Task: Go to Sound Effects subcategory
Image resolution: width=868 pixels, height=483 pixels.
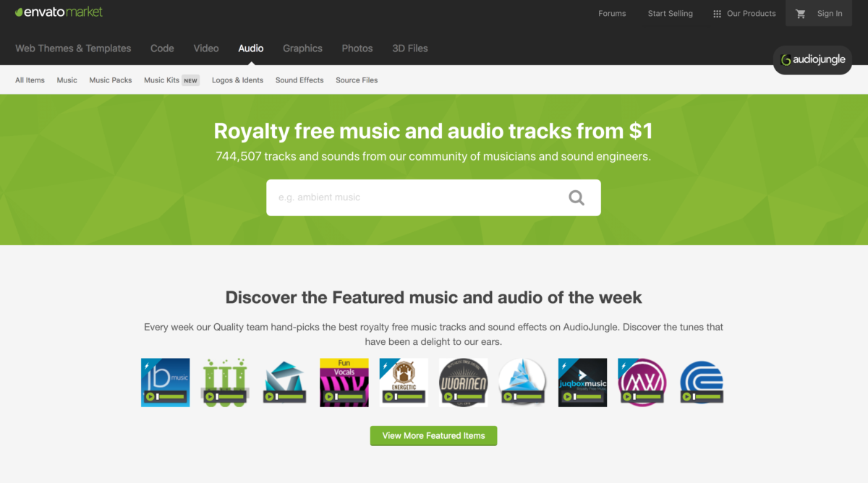Action: coord(299,80)
